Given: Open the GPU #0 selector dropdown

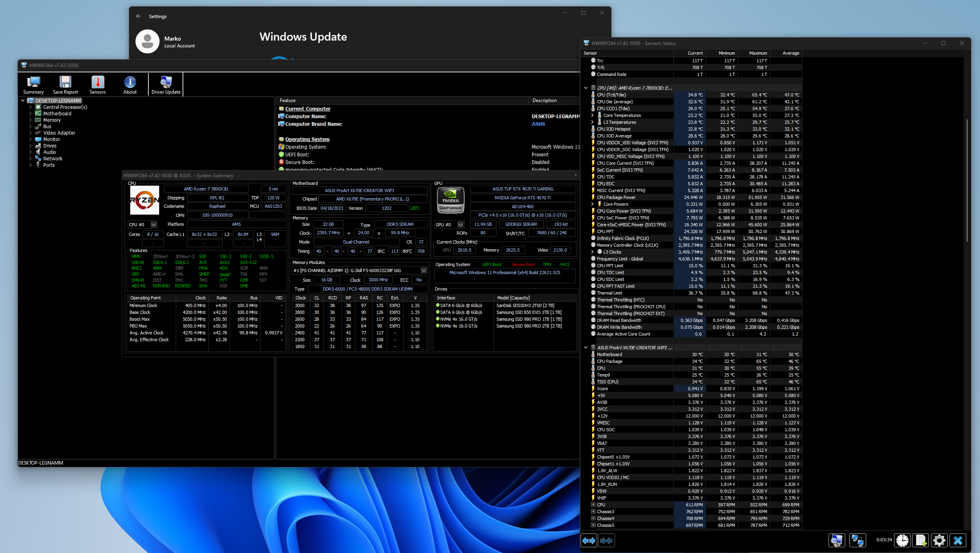Looking at the screenshot, I should [461, 225].
